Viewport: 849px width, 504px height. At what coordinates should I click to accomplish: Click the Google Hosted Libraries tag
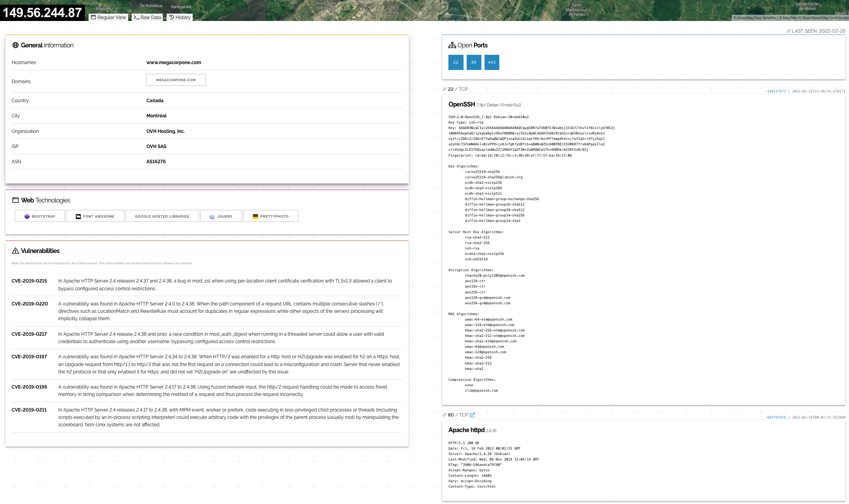162,216
